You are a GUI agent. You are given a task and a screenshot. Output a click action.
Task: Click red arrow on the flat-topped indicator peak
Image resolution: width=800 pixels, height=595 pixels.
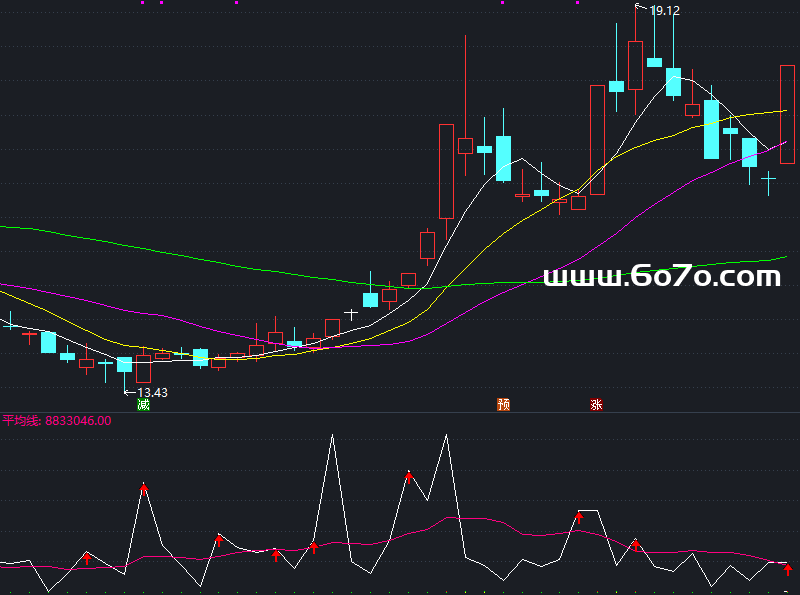[x=579, y=517]
